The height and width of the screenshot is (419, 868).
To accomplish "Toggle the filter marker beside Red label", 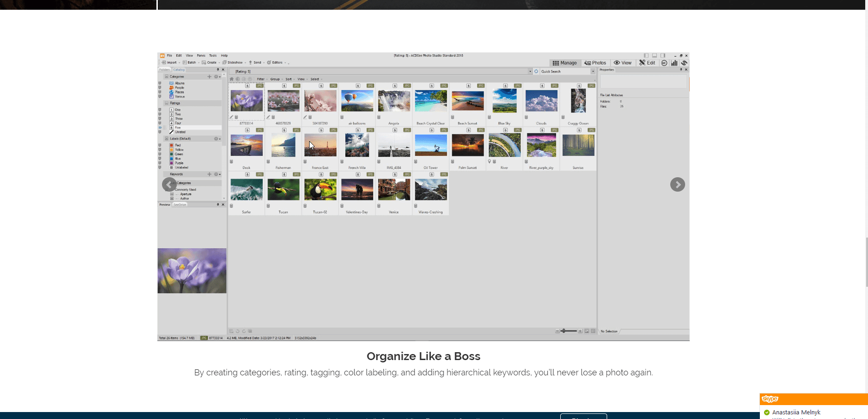I will coord(160,145).
